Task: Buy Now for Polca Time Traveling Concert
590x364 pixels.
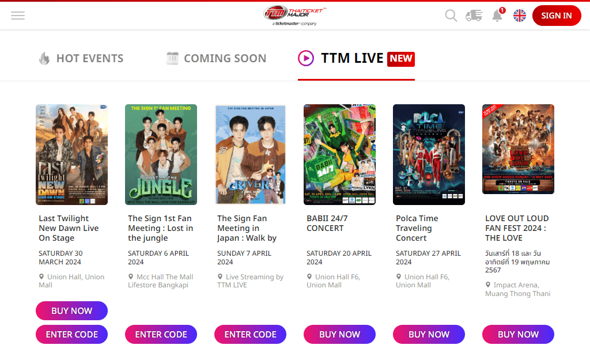Action: click(x=429, y=334)
